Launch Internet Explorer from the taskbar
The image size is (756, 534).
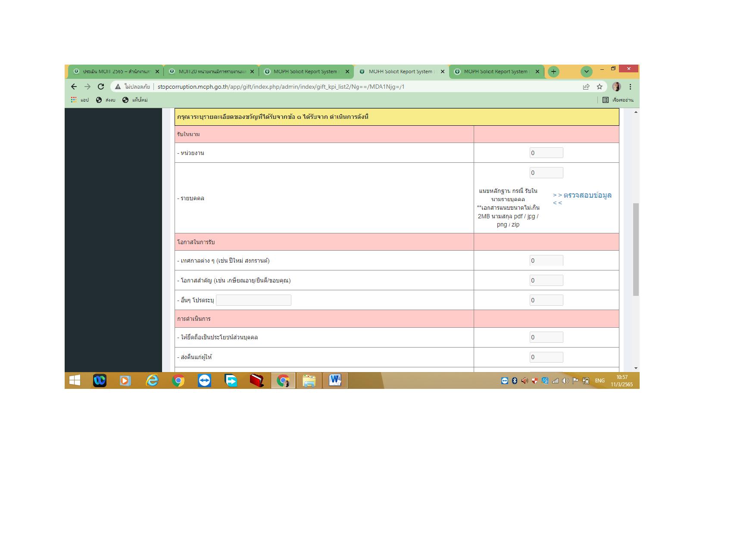[x=152, y=380]
